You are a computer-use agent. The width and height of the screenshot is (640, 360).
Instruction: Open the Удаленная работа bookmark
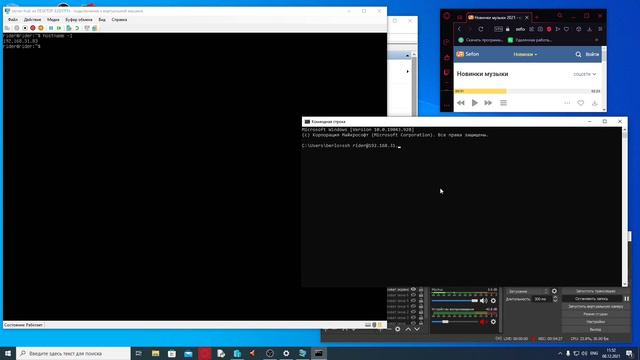[x=530, y=40]
